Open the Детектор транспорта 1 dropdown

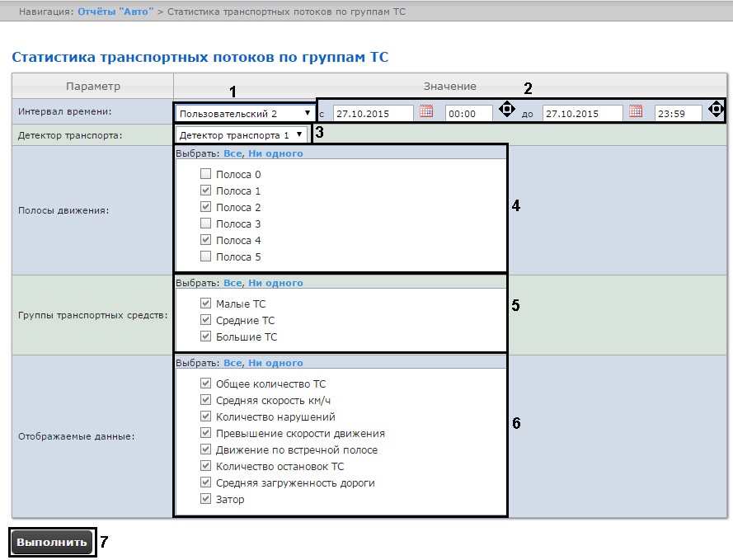point(241,134)
